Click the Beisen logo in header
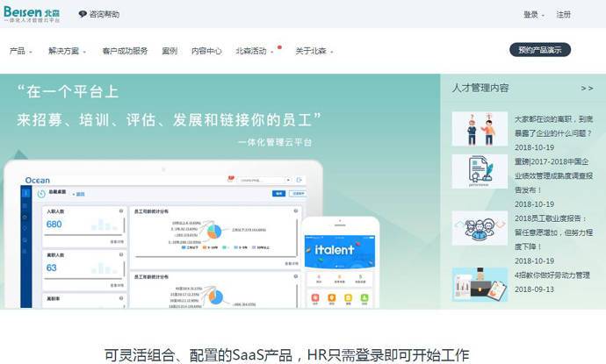The image size is (606, 364). (32, 14)
